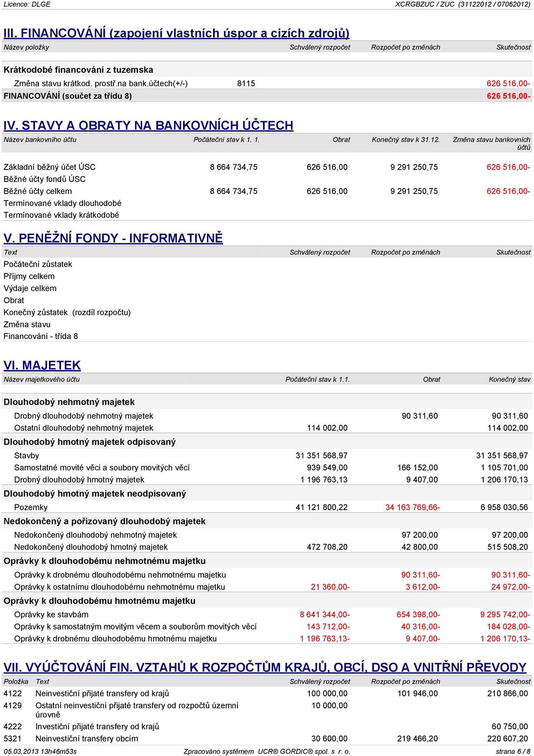Select 'Nedokončený dlouhodobý hmotný majetek' row label
534x756 pixels.
[x=91, y=547]
